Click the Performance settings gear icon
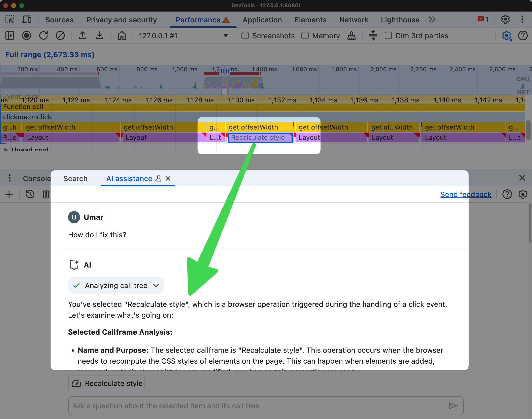 pyautogui.click(x=506, y=36)
